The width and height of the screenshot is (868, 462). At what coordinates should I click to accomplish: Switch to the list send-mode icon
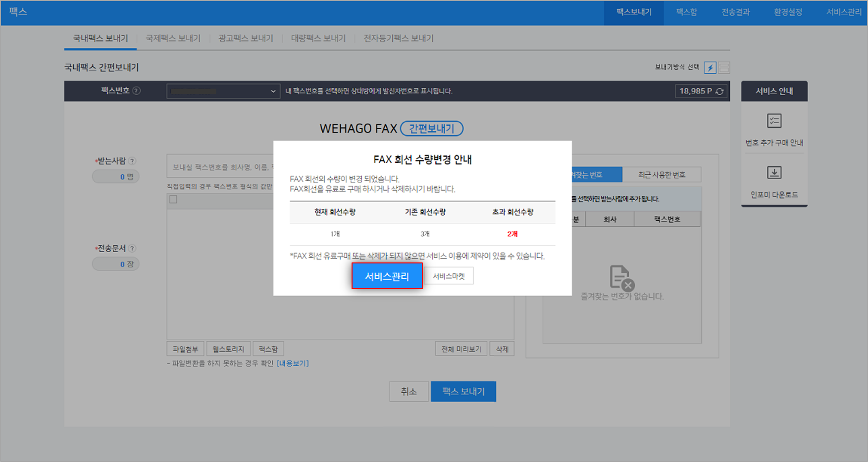pos(724,68)
